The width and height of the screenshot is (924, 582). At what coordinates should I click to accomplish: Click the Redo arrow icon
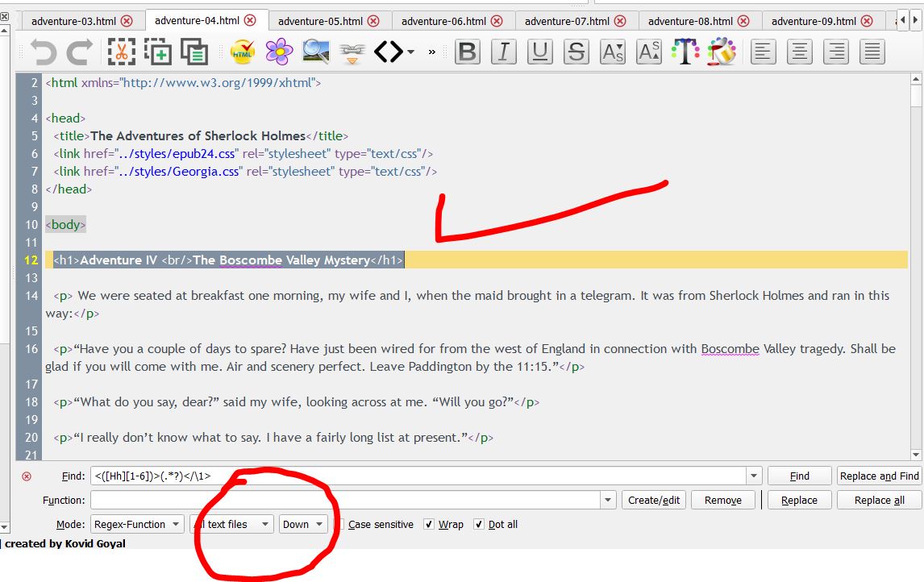click(x=80, y=52)
